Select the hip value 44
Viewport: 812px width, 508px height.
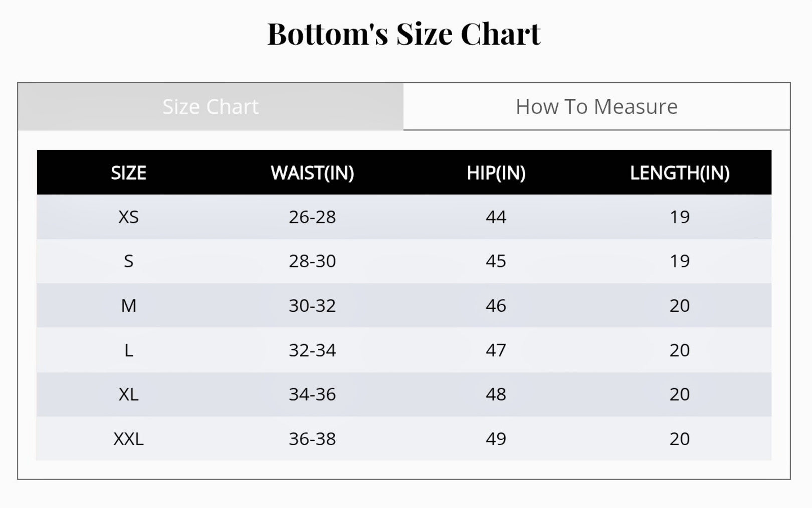tap(496, 217)
